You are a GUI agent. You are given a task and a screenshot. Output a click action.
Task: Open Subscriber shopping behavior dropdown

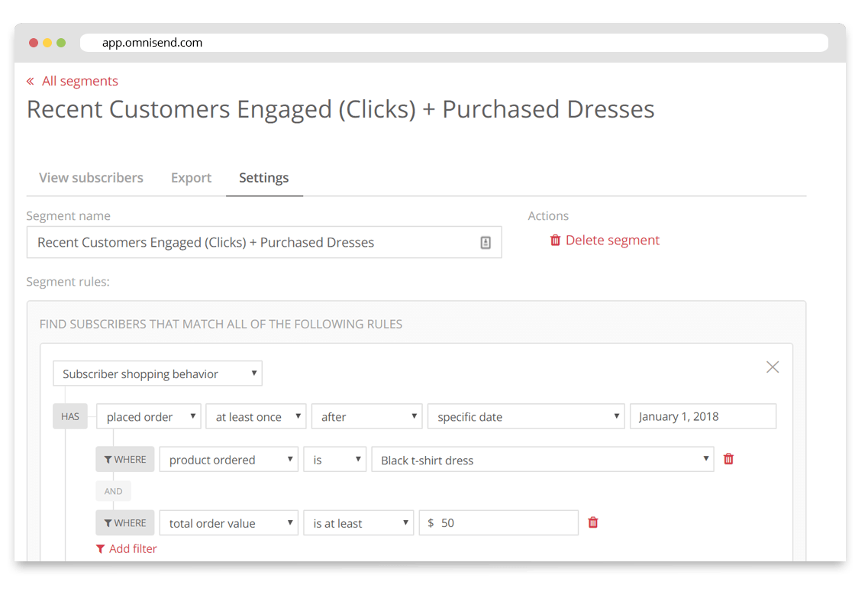157,373
